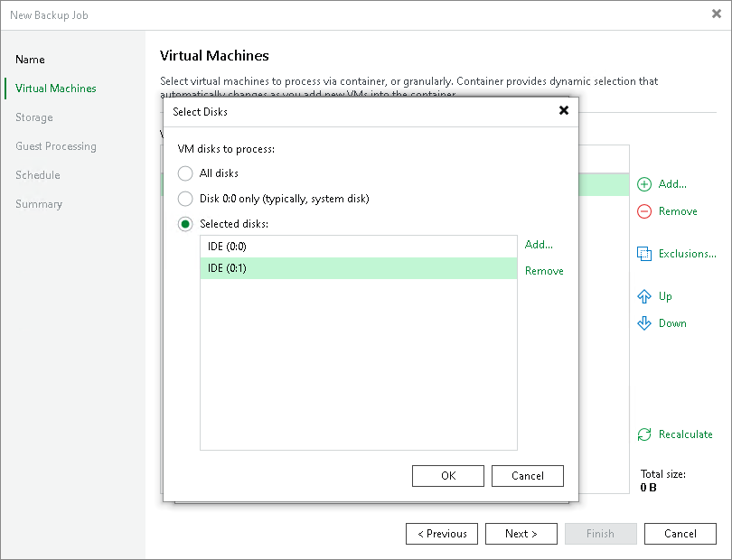The height and width of the screenshot is (560, 732).
Task: Click the Up label
Action: point(665,296)
